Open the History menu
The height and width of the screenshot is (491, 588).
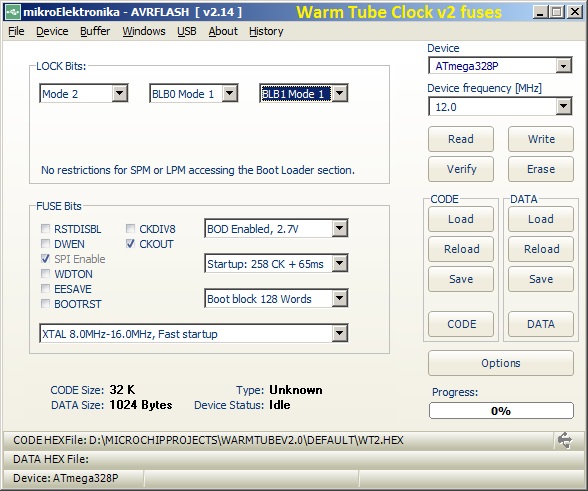[266, 31]
